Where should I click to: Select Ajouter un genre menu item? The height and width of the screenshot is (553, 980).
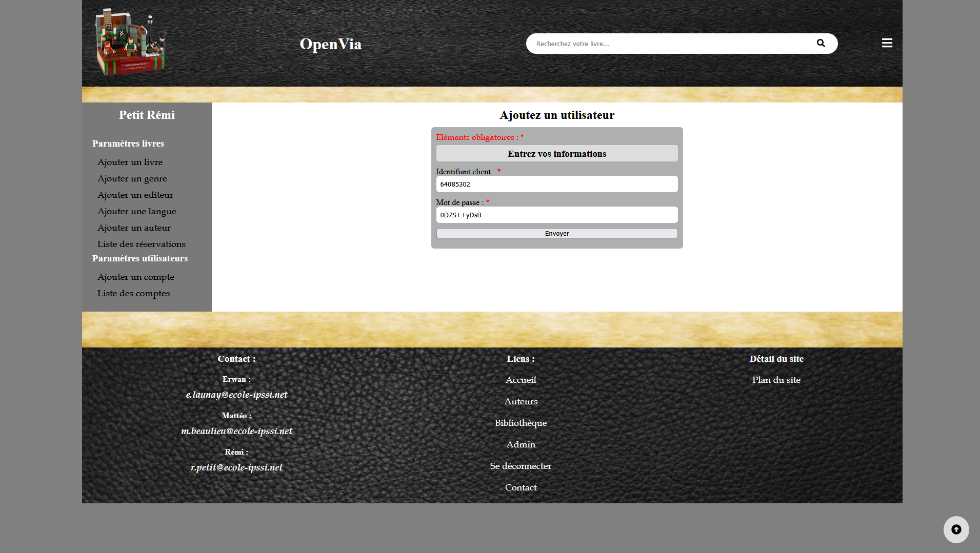click(x=132, y=178)
